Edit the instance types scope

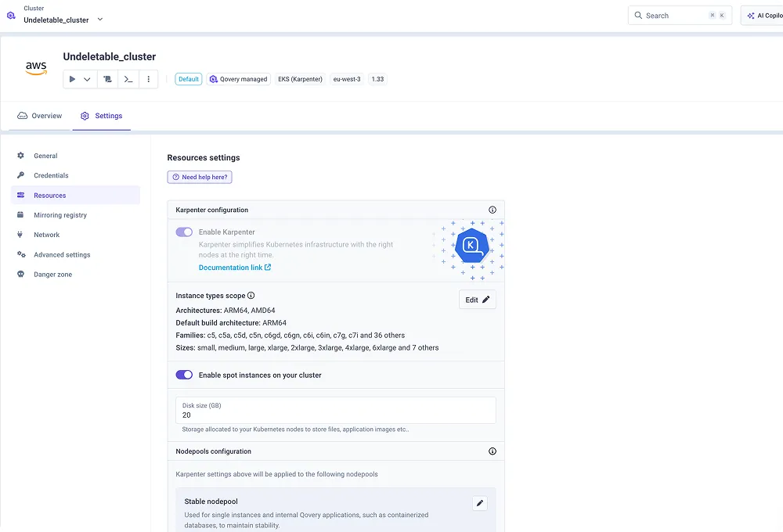coord(478,300)
